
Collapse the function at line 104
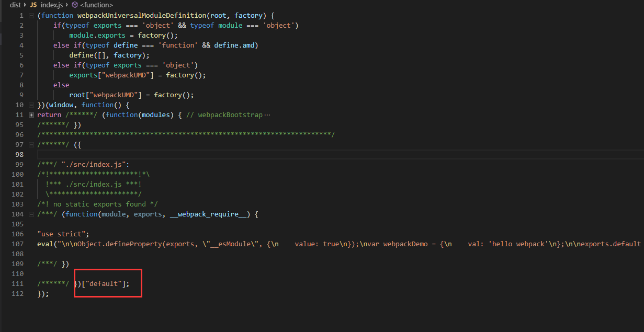point(30,214)
